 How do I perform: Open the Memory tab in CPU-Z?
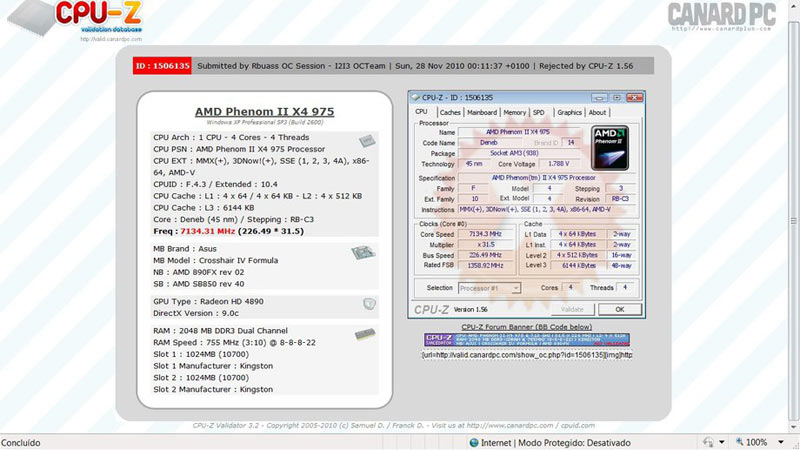tap(515, 113)
